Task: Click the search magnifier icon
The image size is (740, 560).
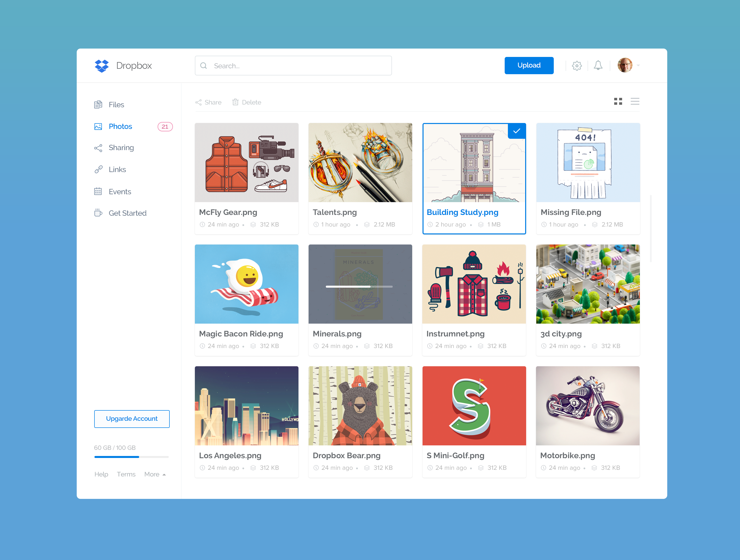Action: [203, 66]
